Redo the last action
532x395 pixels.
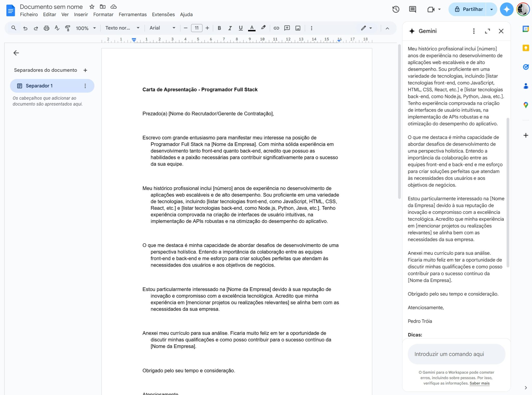tap(36, 28)
